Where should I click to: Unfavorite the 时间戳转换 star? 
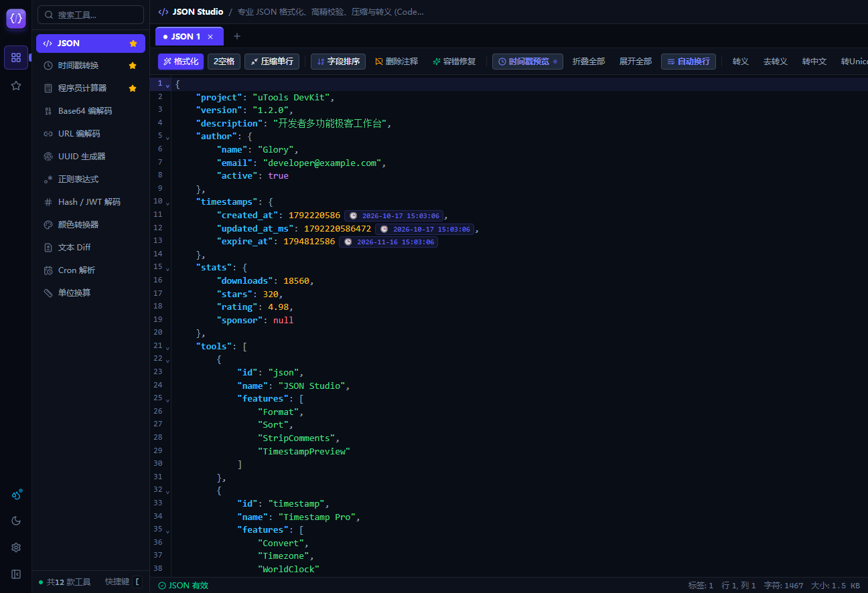(x=133, y=66)
